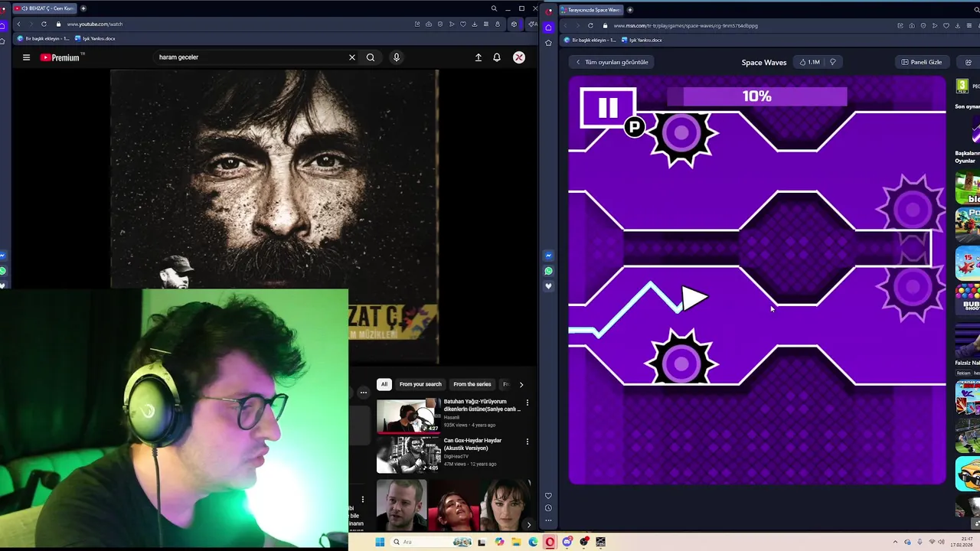Image resolution: width=980 pixels, height=551 pixels.
Task: Open sidebar three-dots setup in MSN window
Action: point(548,520)
